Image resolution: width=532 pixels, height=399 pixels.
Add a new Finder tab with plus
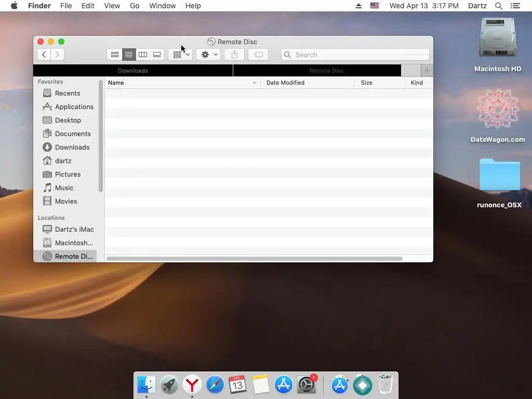427,71
